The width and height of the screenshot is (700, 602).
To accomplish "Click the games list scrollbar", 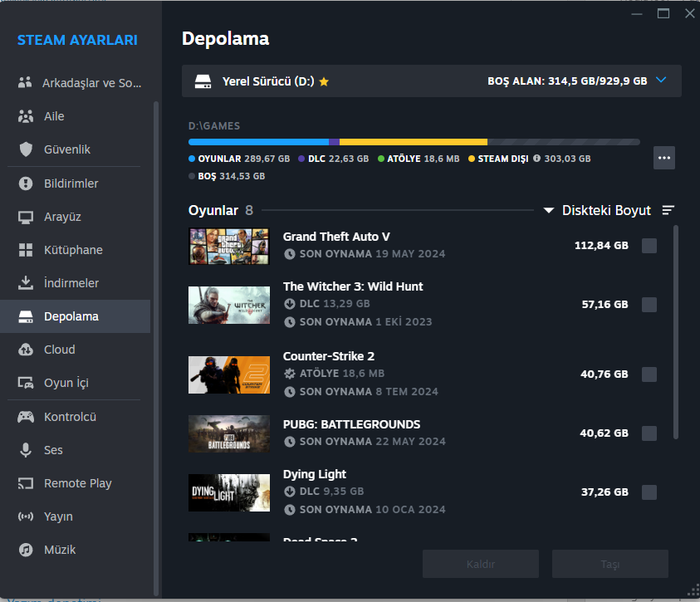I will (676, 332).
